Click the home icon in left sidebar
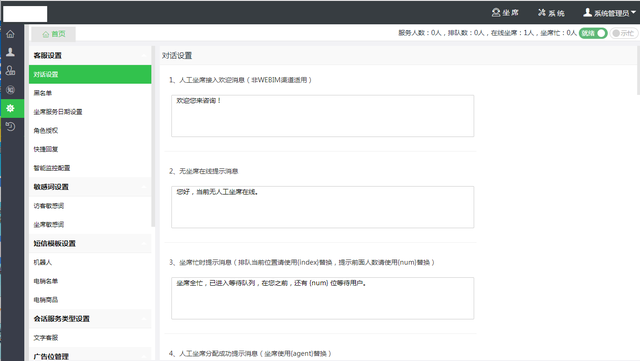This screenshot has height=361, width=640. [x=10, y=34]
